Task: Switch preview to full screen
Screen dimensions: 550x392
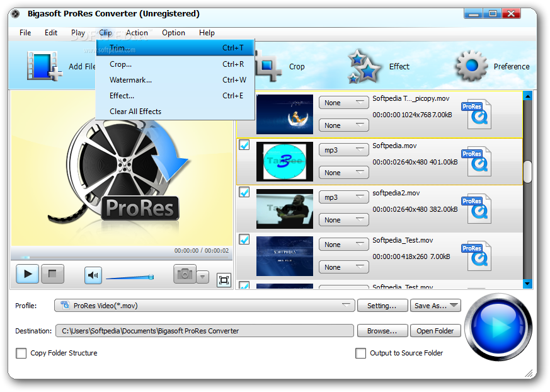Action: pyautogui.click(x=224, y=280)
